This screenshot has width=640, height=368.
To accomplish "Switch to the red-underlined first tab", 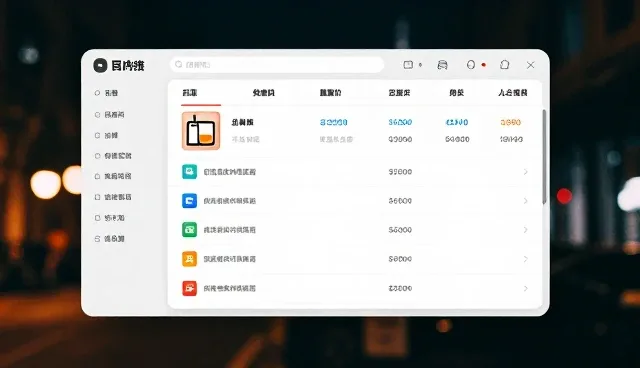I will coord(190,93).
